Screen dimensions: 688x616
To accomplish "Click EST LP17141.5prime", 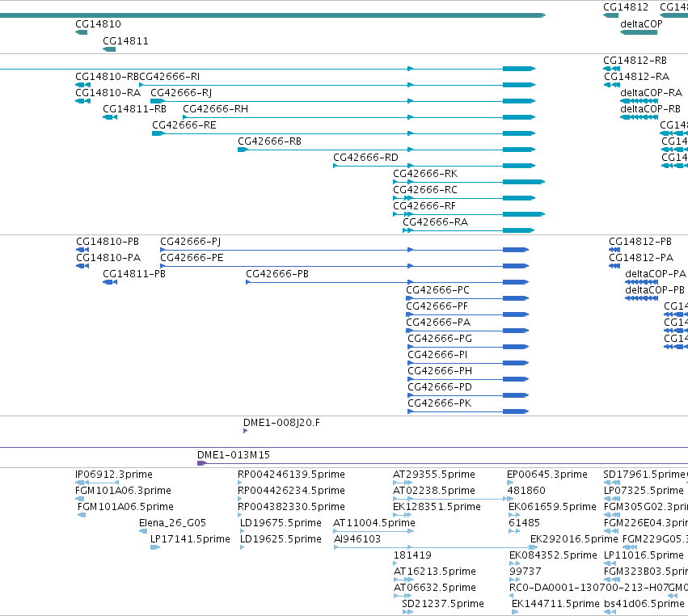I will point(190,538).
